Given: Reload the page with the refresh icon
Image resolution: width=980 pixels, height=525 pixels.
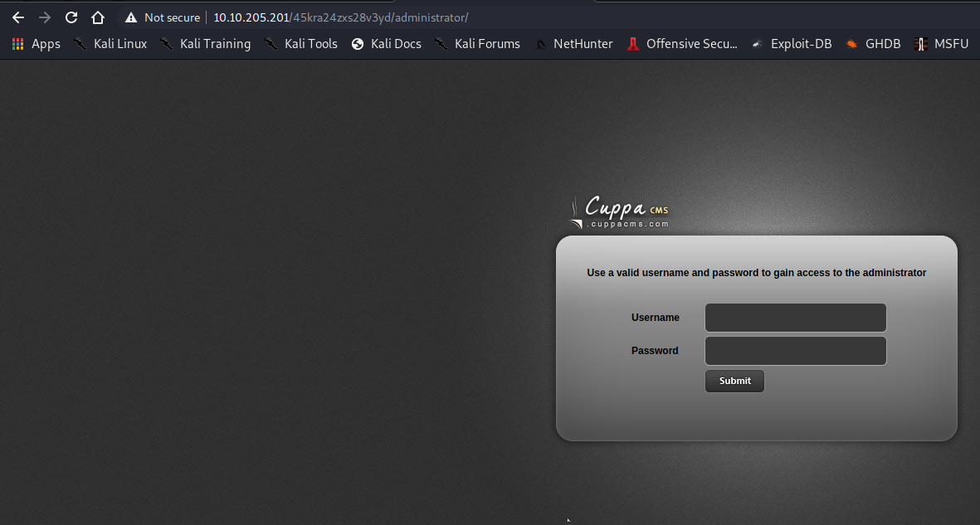Looking at the screenshot, I should [71, 17].
